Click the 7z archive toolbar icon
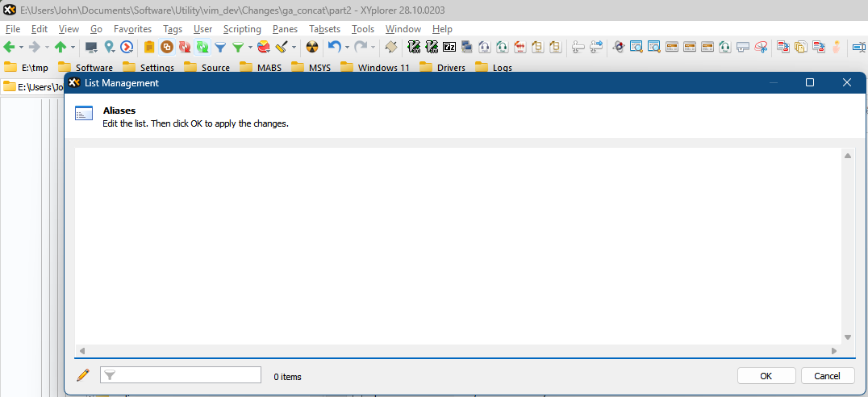The width and height of the screenshot is (868, 397). (x=449, y=47)
